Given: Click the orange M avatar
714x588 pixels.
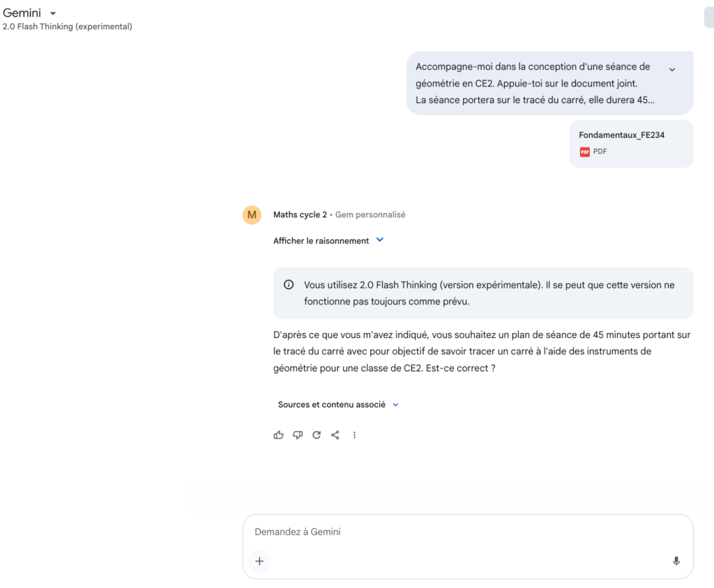Looking at the screenshot, I should coord(252,215).
